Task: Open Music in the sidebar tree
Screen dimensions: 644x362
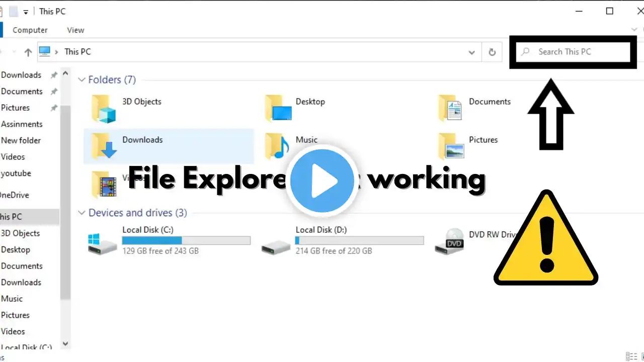Action: coord(12,299)
